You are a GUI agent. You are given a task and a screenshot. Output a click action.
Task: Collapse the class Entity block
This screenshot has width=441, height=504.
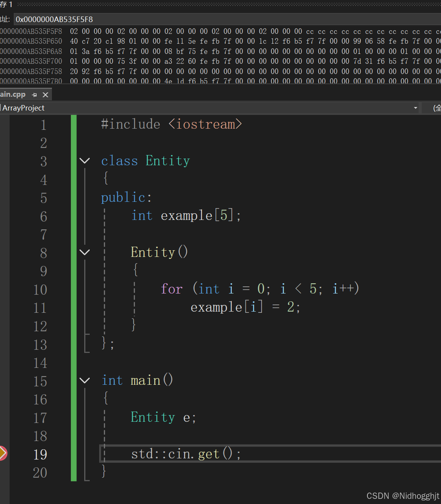pyautogui.click(x=85, y=161)
